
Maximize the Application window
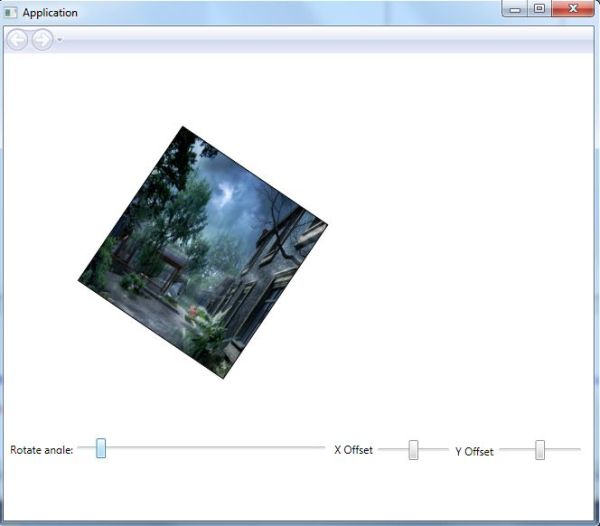pos(540,9)
